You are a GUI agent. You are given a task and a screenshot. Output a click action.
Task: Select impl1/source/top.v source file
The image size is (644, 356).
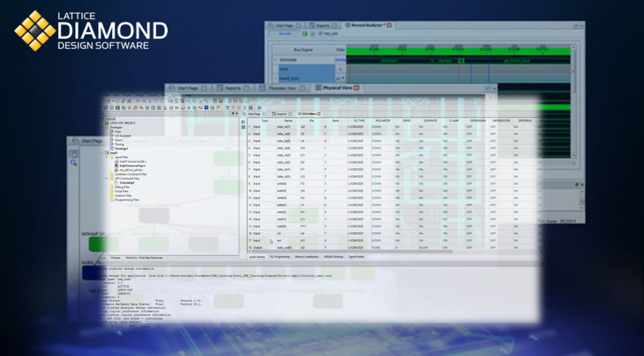[x=132, y=165]
